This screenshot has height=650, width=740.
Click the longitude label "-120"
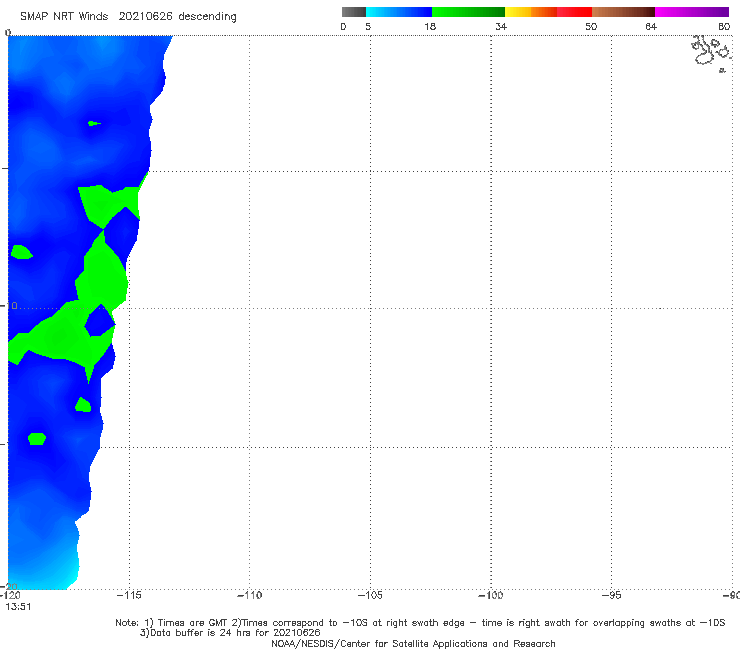click(x=10, y=596)
